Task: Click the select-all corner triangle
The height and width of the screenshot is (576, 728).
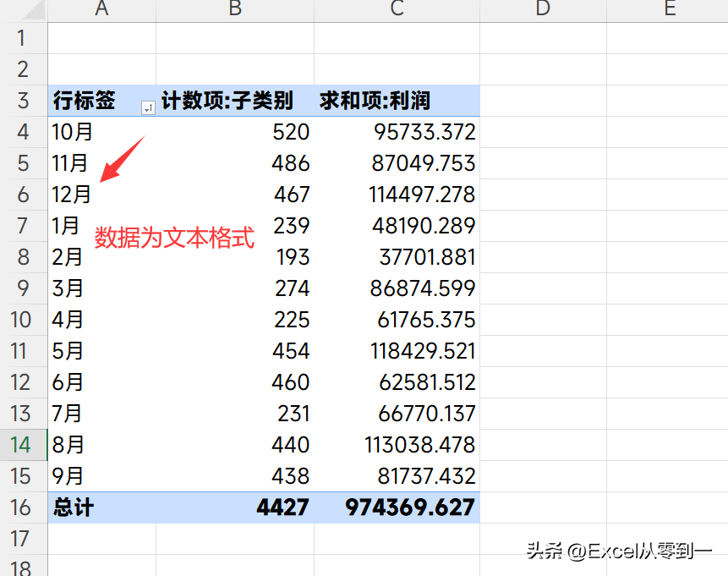Action: (x=34, y=10)
